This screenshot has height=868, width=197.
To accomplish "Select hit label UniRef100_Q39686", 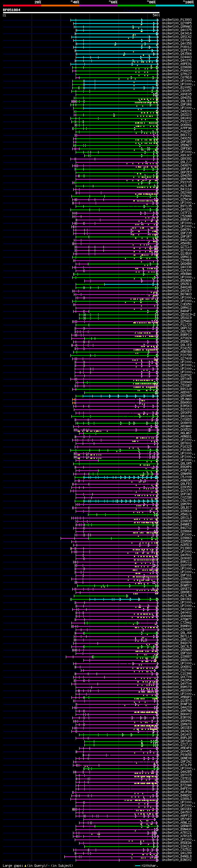I will (x=177, y=67).
